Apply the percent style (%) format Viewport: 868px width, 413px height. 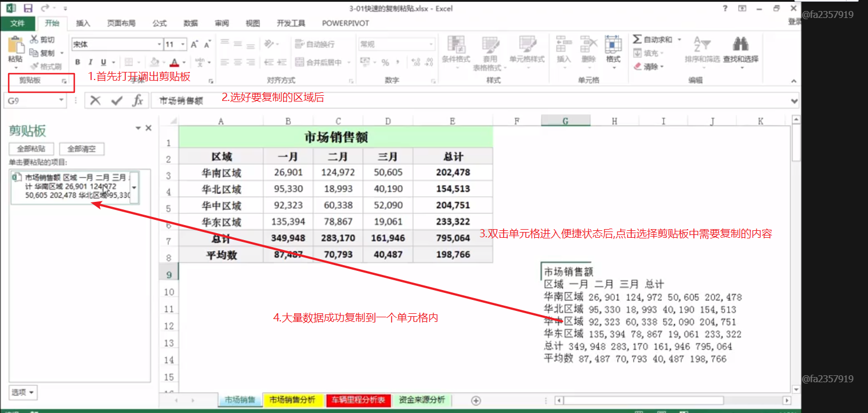tap(385, 63)
